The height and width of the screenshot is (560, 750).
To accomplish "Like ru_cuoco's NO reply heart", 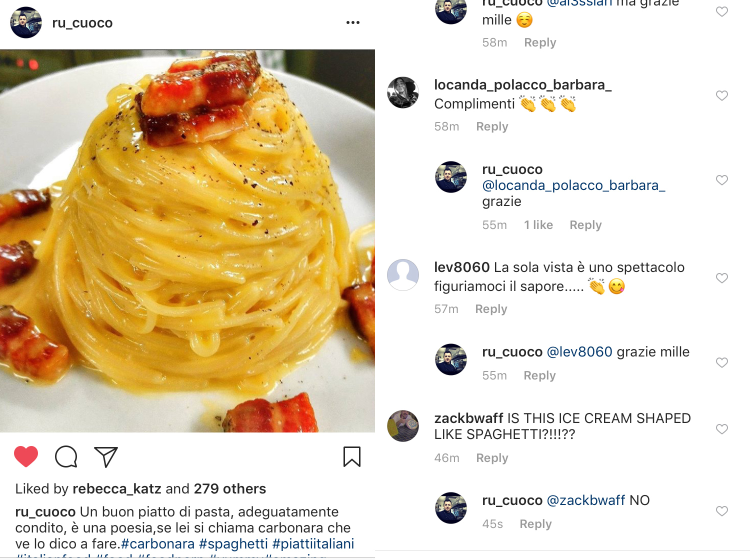I will [721, 511].
